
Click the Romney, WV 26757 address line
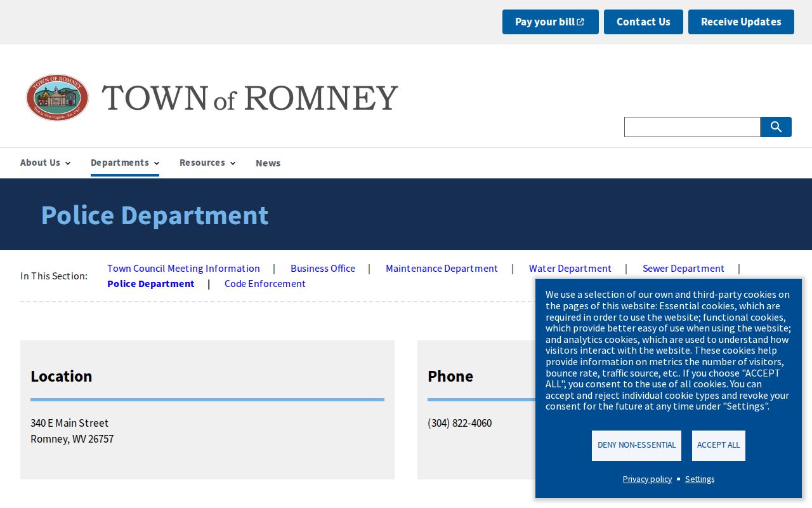point(72,439)
